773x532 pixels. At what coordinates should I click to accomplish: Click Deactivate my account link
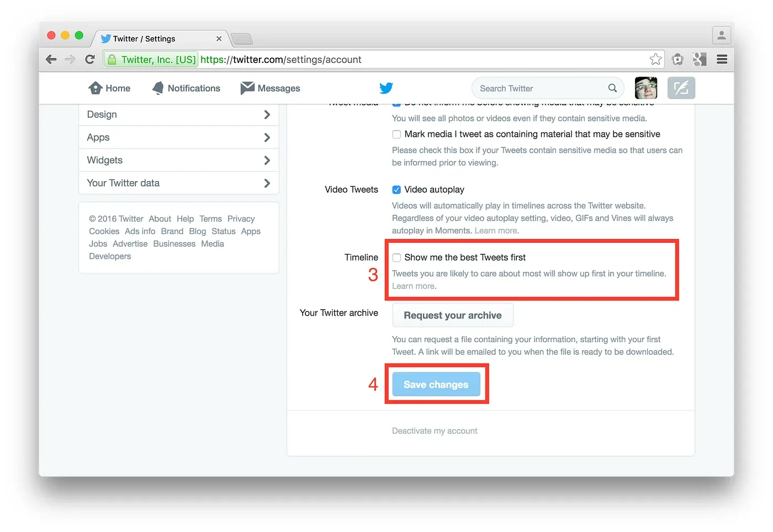click(x=435, y=431)
